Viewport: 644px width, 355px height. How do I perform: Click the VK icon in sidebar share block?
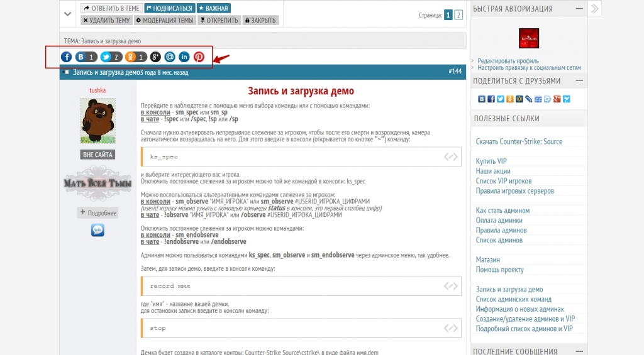point(482,99)
